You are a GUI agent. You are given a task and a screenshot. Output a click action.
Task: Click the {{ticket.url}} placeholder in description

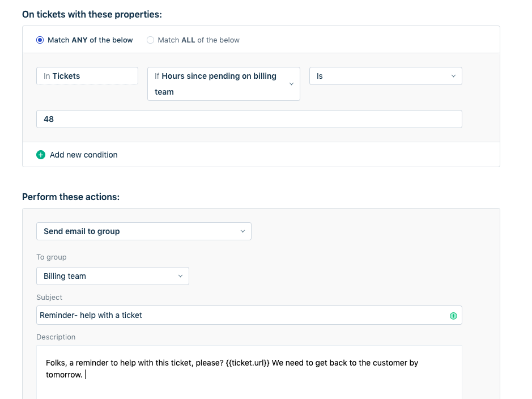(248, 363)
